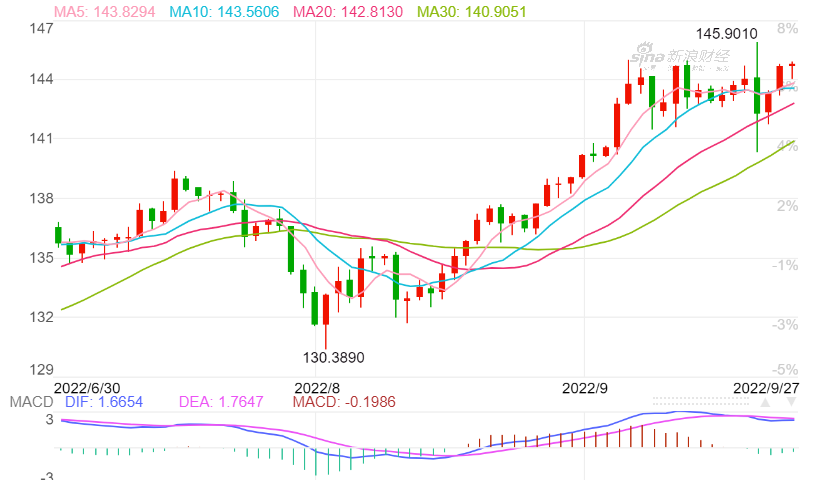Click the DIF: 1.6654 indicator value
Image resolution: width=818 pixels, height=480 pixels.
104,402
